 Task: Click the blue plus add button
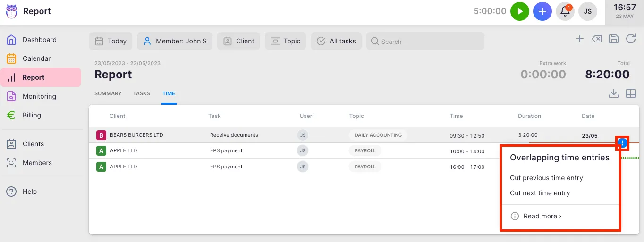click(x=542, y=11)
